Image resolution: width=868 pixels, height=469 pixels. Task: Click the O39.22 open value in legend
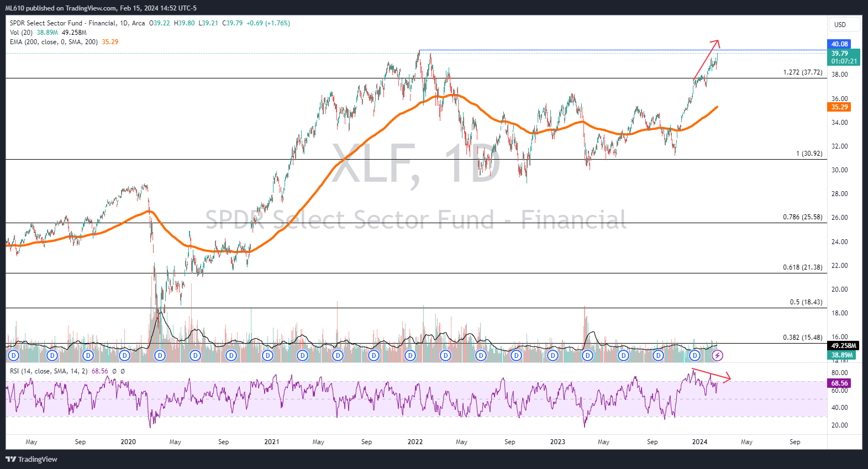pyautogui.click(x=160, y=23)
